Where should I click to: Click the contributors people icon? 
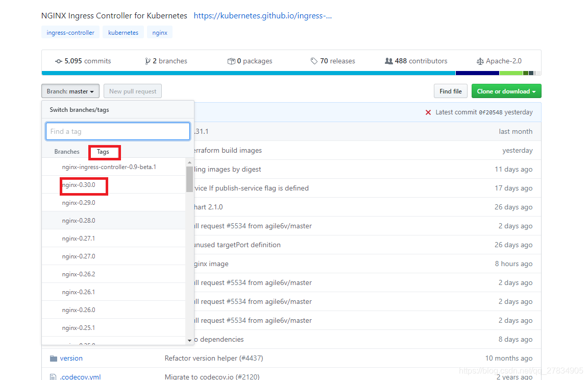tap(389, 61)
